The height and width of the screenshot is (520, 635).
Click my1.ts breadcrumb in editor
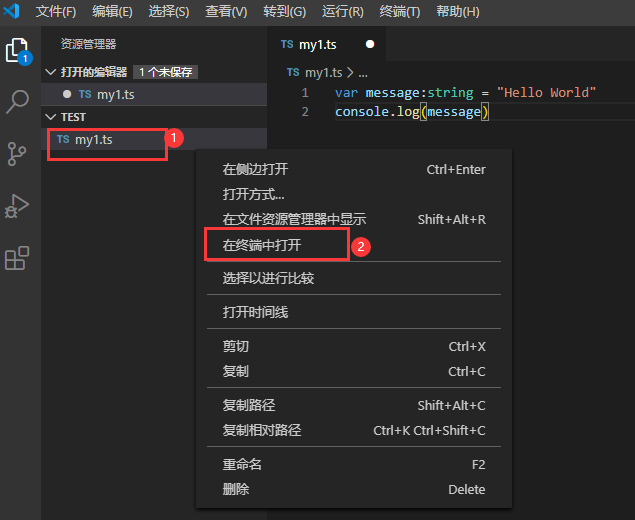pyautogui.click(x=323, y=72)
